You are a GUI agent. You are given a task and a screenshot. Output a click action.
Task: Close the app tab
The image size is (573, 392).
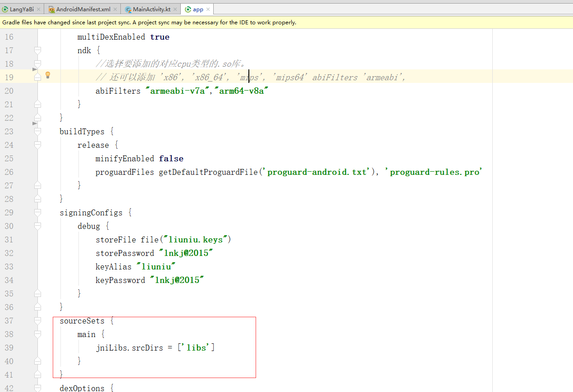tap(208, 9)
